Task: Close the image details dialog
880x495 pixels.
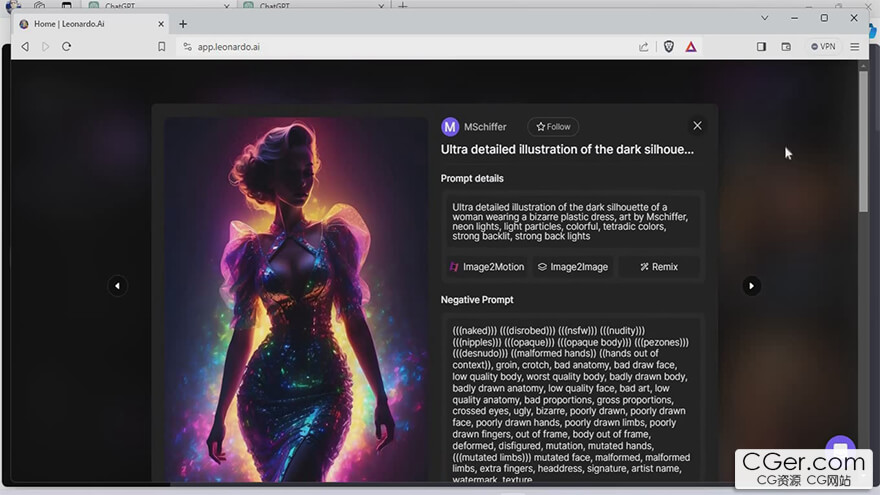Action: [x=697, y=126]
